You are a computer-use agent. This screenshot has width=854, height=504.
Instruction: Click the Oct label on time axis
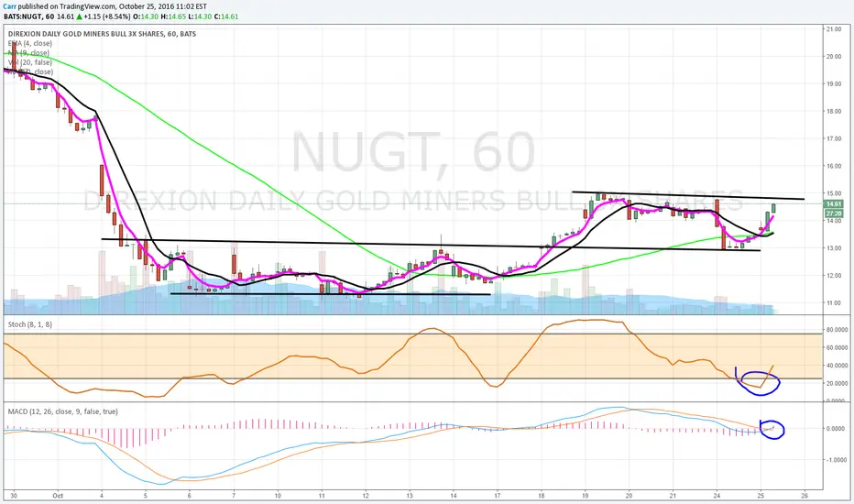click(x=58, y=496)
